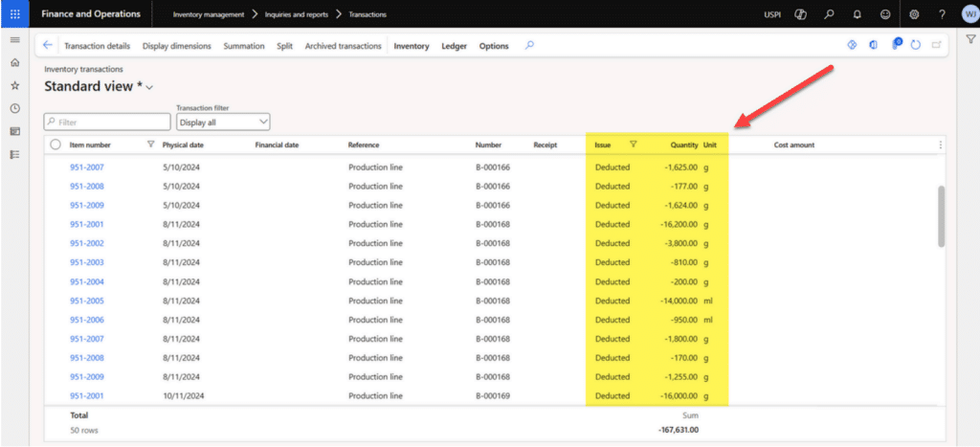Image resolution: width=980 pixels, height=447 pixels.
Task: Click Number column header
Action: coord(488,145)
